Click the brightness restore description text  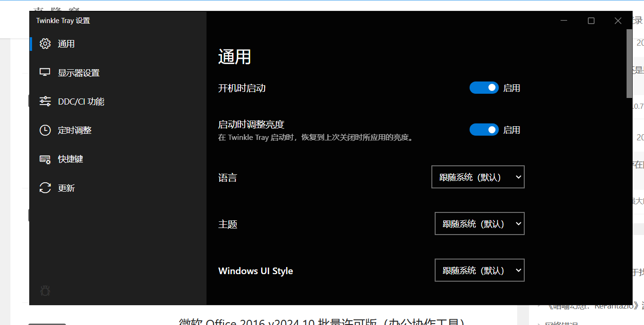316,138
